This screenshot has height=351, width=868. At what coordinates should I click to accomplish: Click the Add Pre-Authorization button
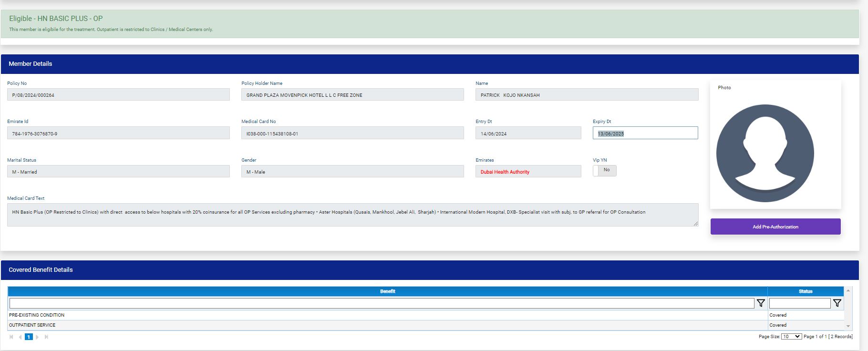(x=775, y=227)
